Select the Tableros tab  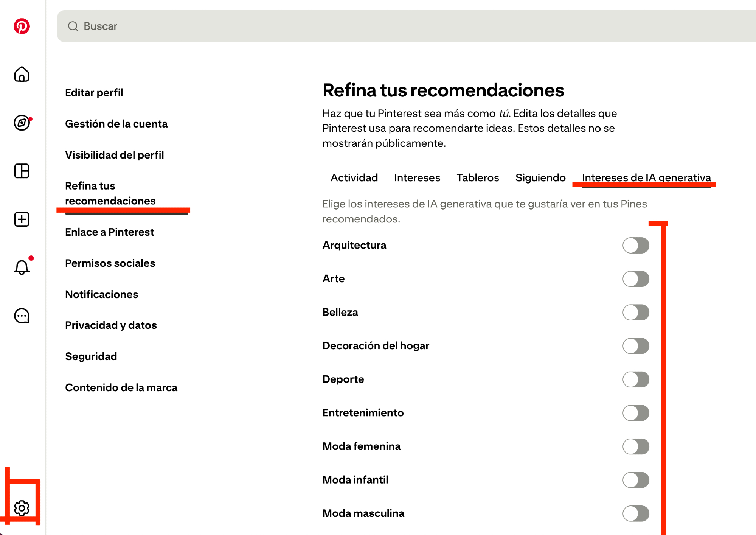click(x=478, y=177)
